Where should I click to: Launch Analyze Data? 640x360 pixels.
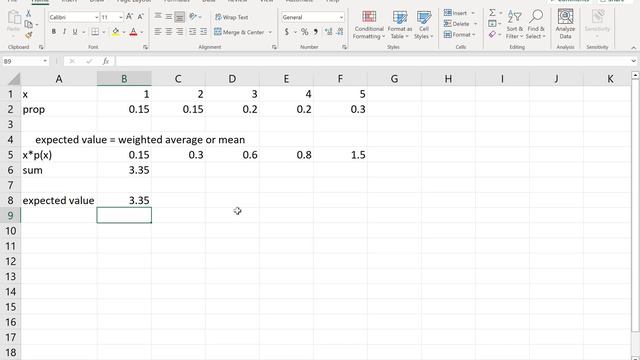click(x=565, y=25)
